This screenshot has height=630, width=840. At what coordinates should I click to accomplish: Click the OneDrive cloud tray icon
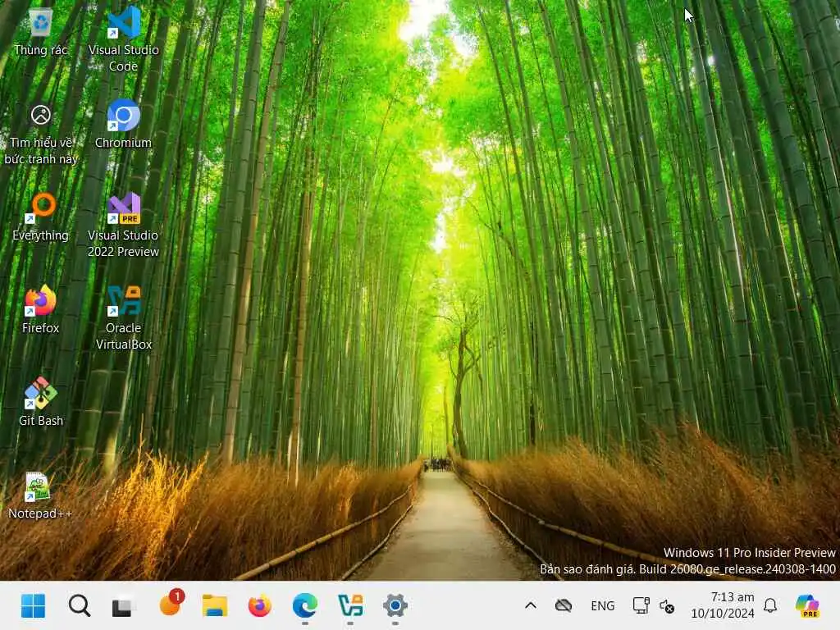tap(563, 606)
